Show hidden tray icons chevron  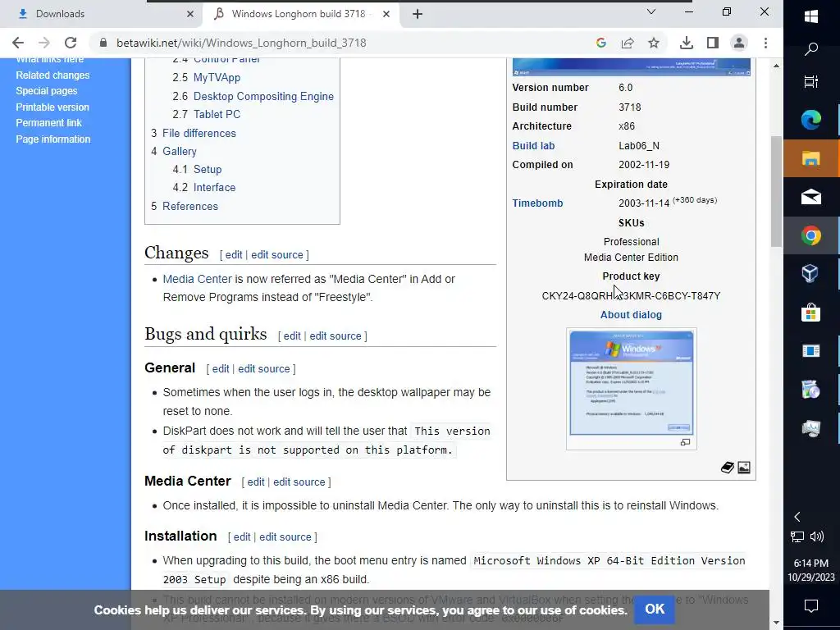(x=797, y=517)
